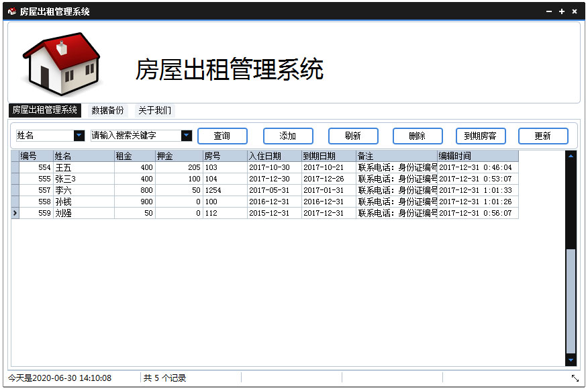
Task: Select the cell with name 王五
Action: click(x=84, y=167)
